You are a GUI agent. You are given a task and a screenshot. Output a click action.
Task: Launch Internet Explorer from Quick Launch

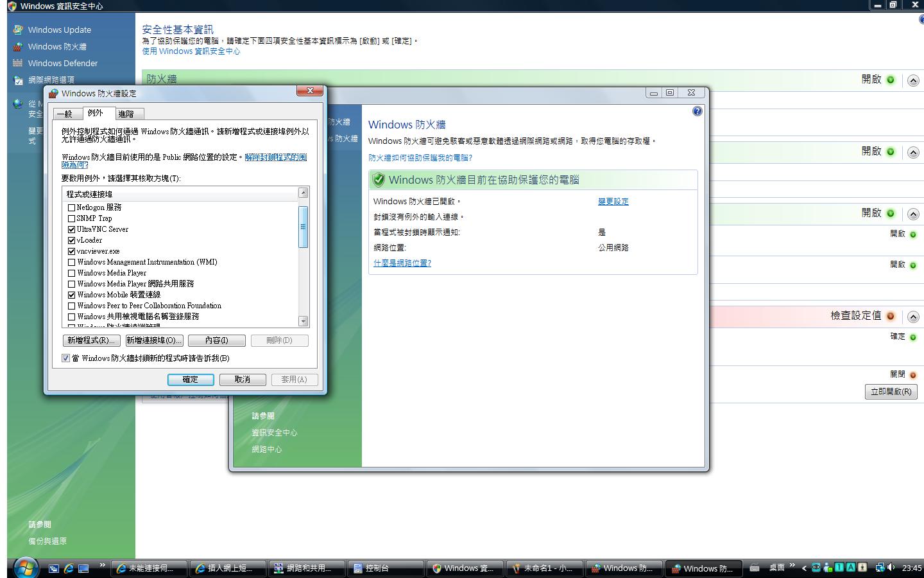[x=69, y=568]
